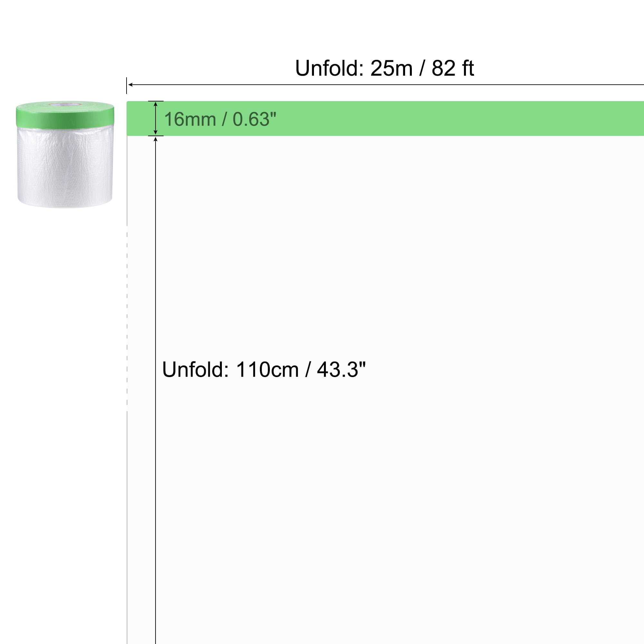Click the green tape strip in the diagram
The height and width of the screenshot is (644, 644).
pyautogui.click(x=433, y=118)
